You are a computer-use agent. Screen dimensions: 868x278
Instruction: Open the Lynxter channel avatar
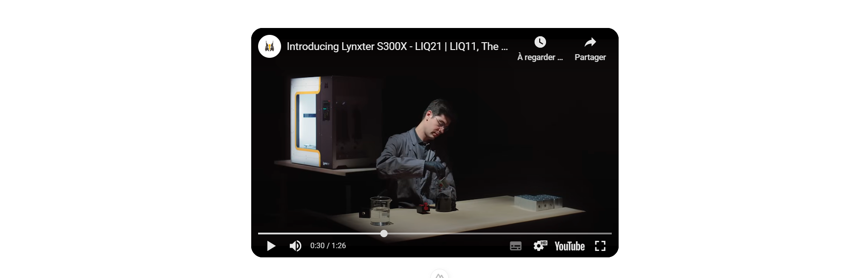[270, 46]
